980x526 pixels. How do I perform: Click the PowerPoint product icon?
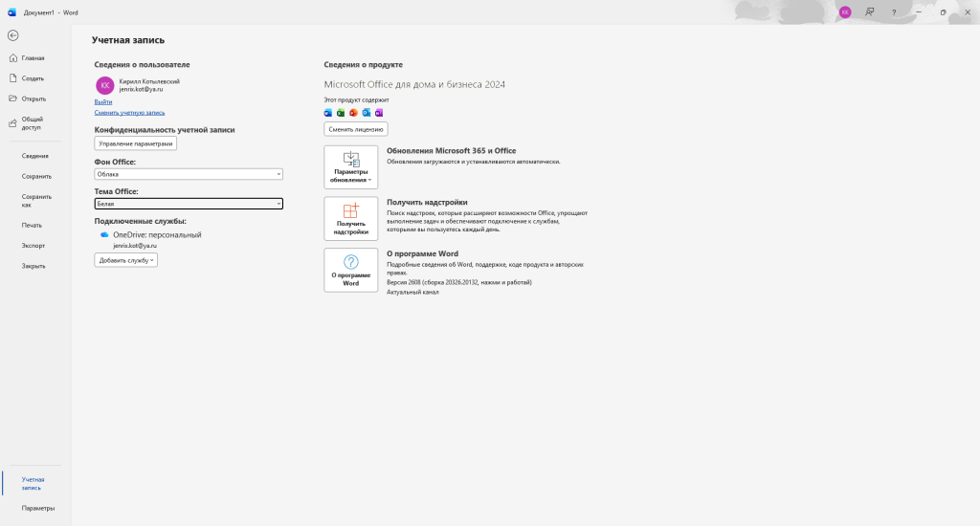tap(353, 113)
